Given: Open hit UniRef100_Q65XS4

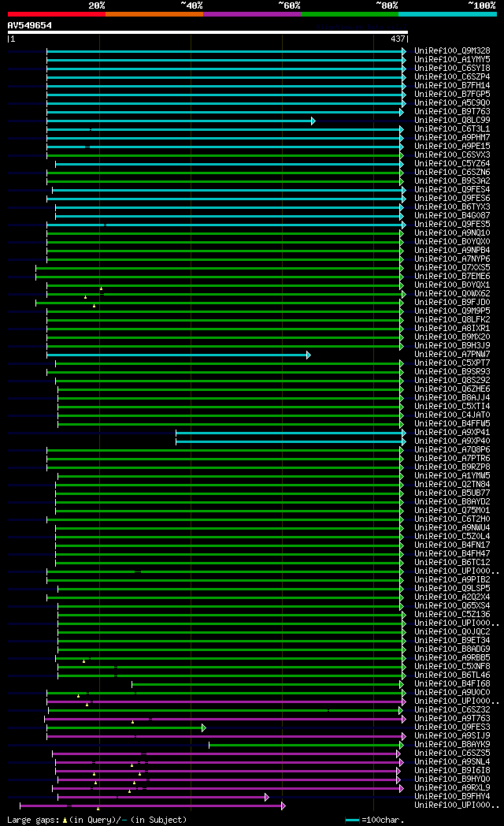Looking at the screenshot, I should [452, 606].
